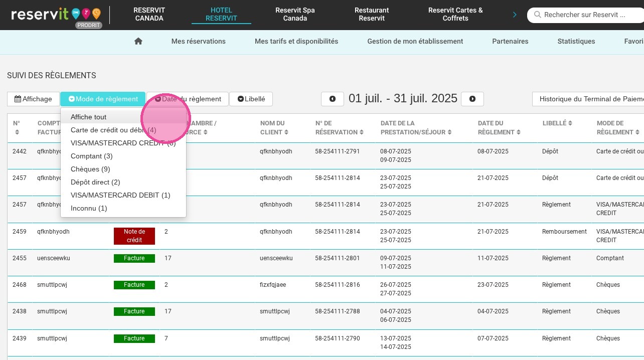Filter by VISA/MASTERCARD DEBIT (1)
644x360 pixels.
coord(123,195)
